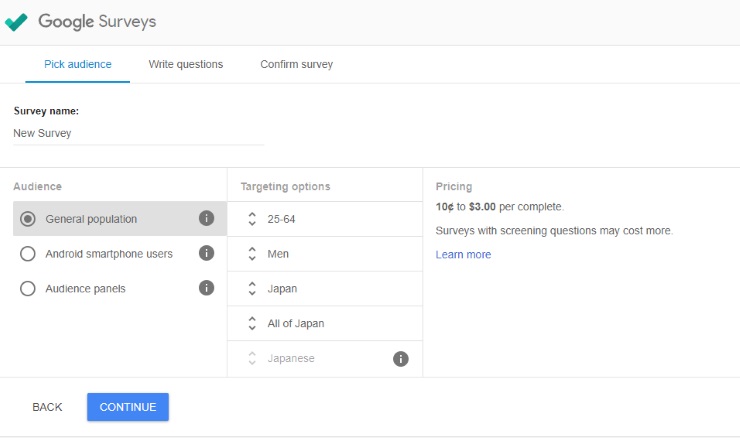Open the Japan country dropdown

(x=325, y=288)
